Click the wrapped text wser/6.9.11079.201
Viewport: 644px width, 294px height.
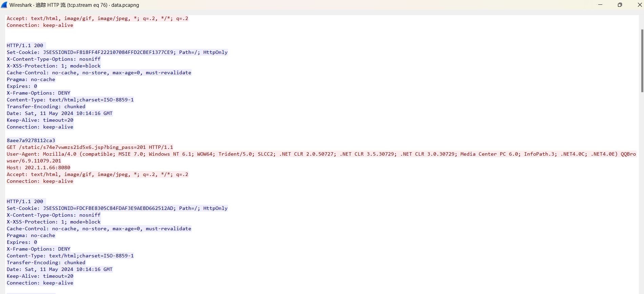[34, 161]
